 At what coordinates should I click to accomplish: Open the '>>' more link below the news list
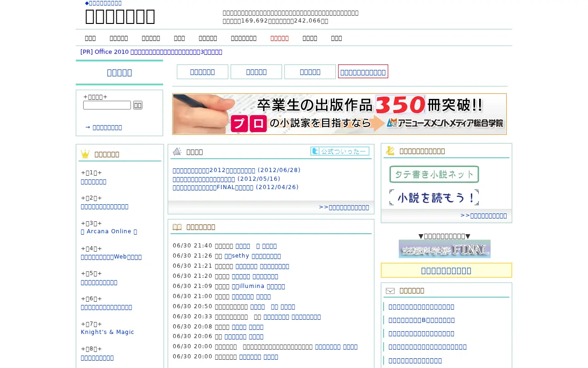click(x=344, y=207)
